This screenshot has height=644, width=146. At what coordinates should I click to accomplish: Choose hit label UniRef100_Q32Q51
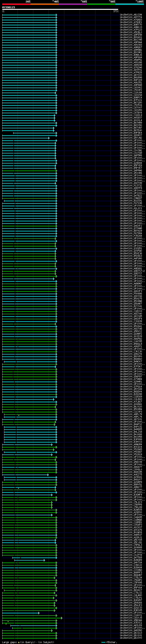[131, 249]
